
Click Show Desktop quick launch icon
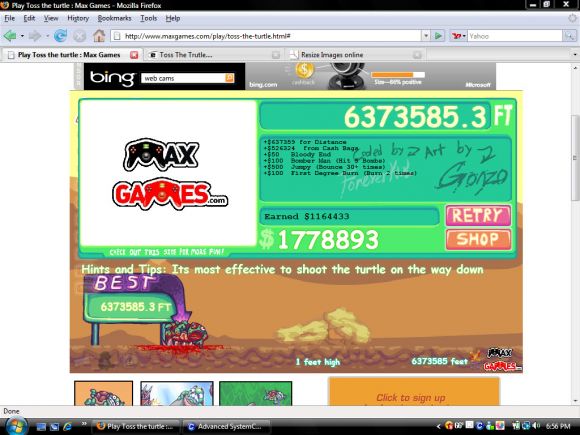[41, 426]
